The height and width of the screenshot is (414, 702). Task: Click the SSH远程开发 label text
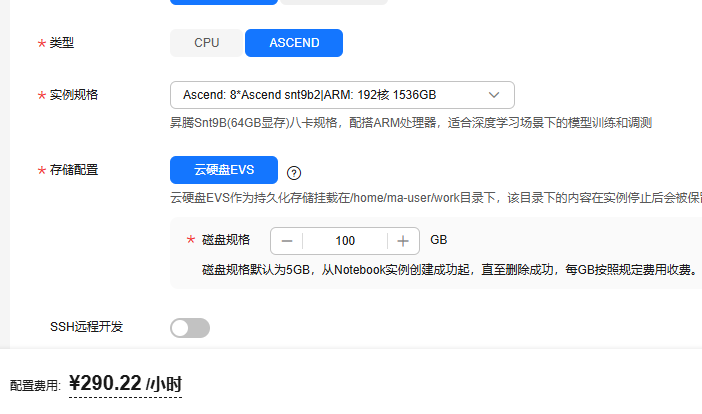[x=86, y=327]
